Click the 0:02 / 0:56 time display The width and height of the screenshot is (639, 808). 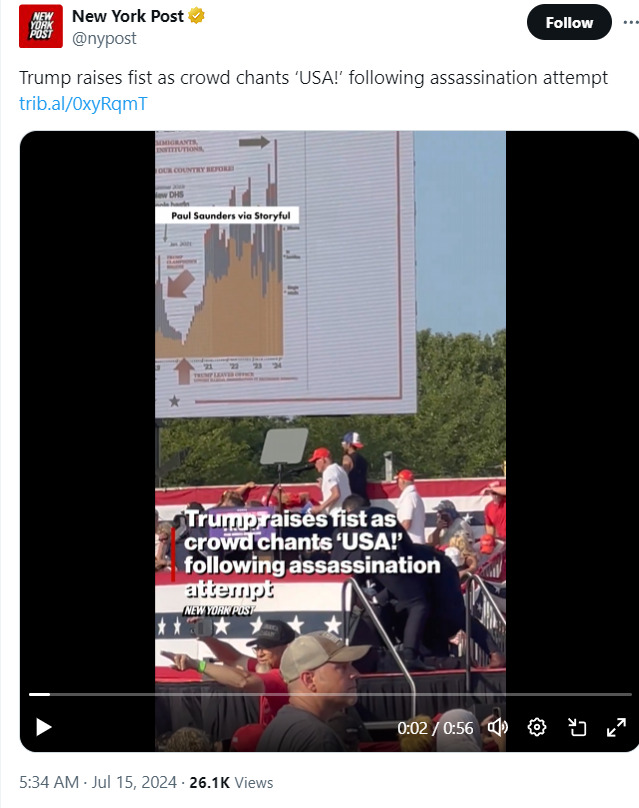click(x=435, y=728)
